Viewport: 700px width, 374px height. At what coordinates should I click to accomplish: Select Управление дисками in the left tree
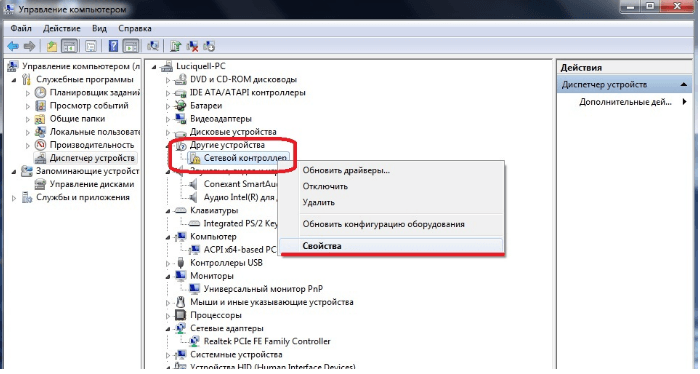92,185
